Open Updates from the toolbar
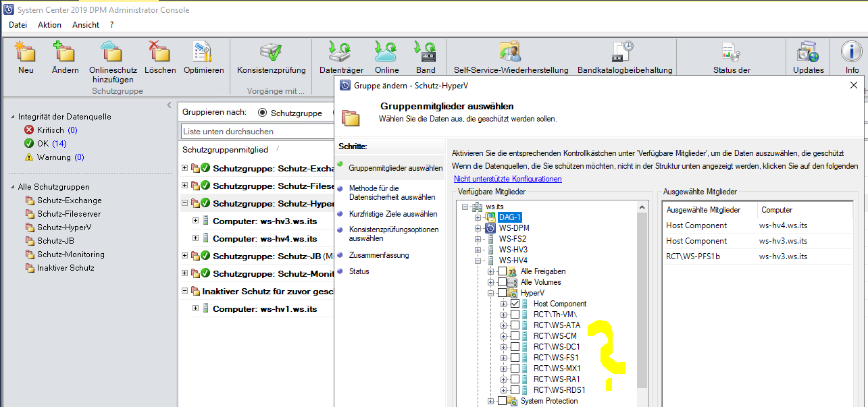 tap(808, 52)
